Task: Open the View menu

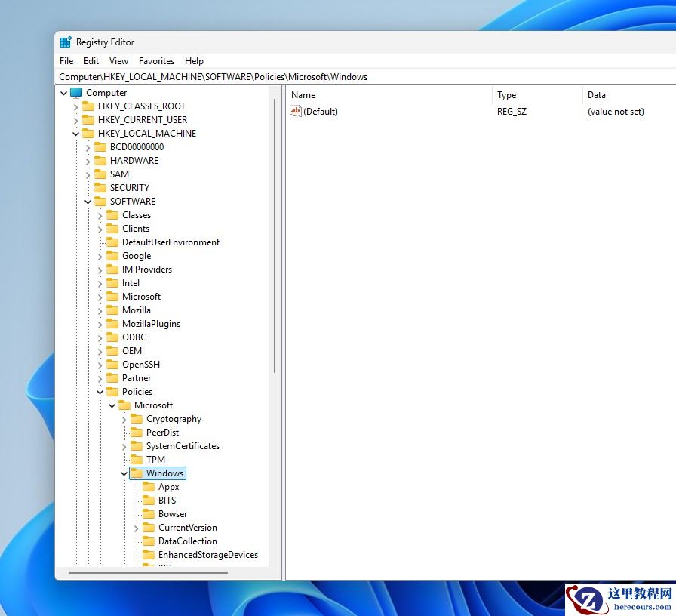Action: pyautogui.click(x=118, y=60)
